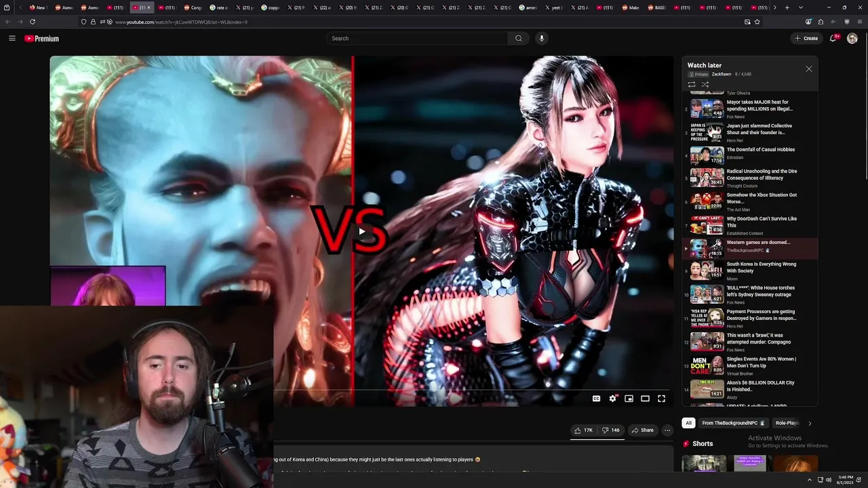Open 'Somehow the Xbox Situation Got Worse' video
The image size is (868, 488).
[750, 201]
